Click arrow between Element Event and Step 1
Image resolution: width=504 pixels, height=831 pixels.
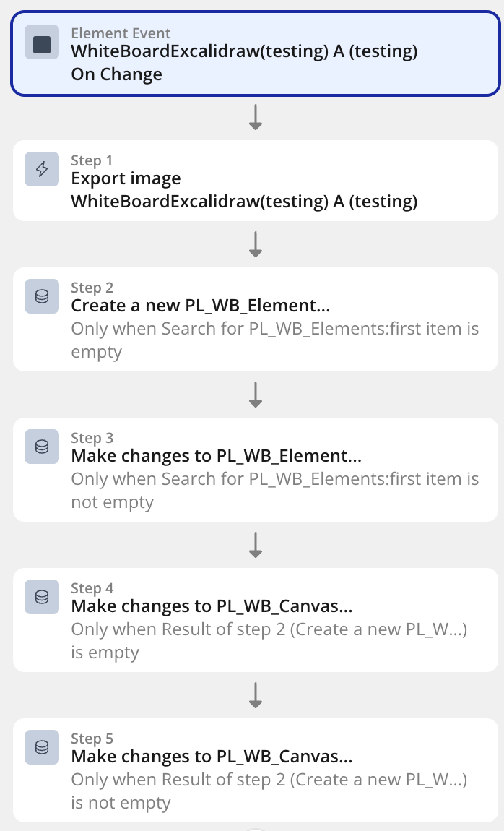[x=256, y=117]
